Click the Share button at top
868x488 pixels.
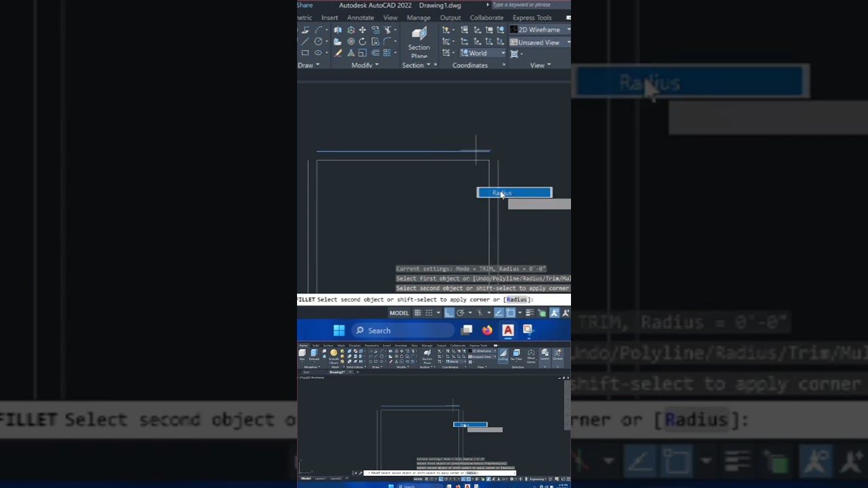305,5
